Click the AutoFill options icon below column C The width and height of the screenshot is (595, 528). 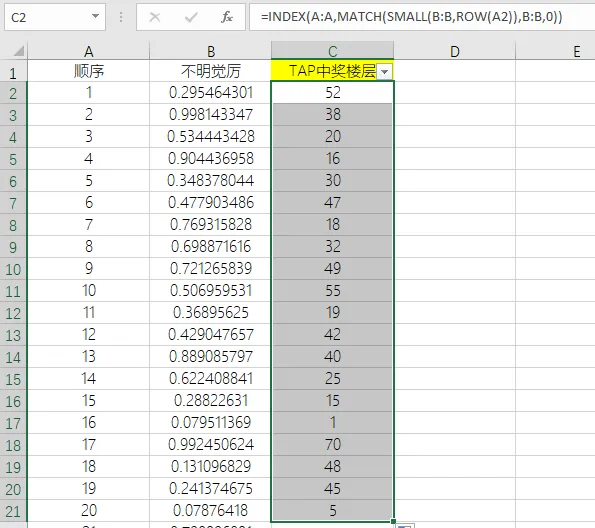(405, 526)
